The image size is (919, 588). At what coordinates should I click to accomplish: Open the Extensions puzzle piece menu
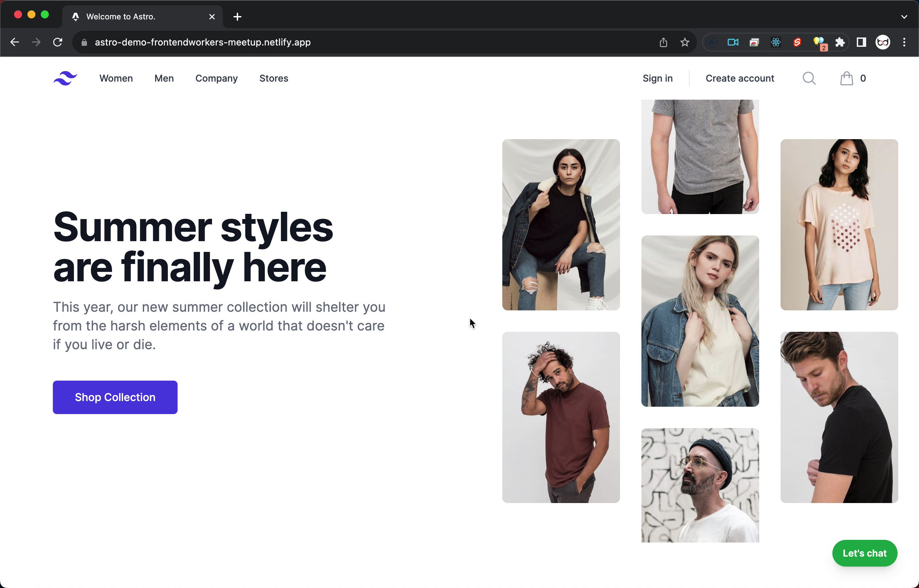[x=840, y=42]
